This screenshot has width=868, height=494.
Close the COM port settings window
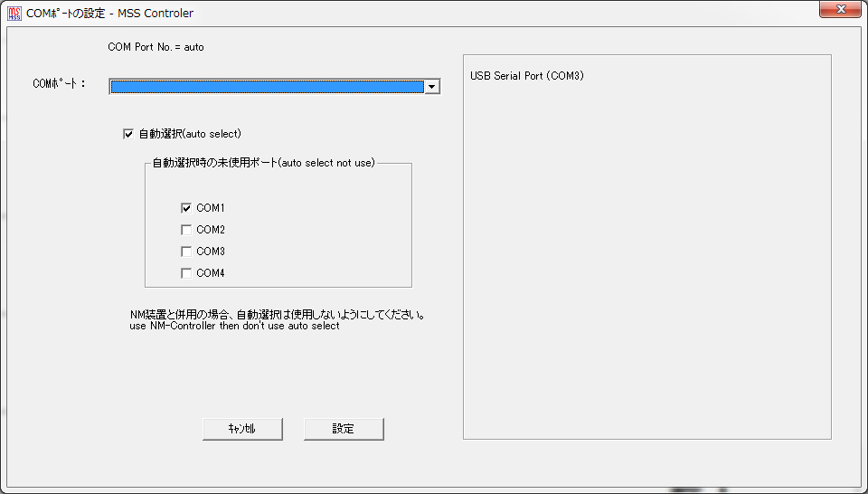(839, 10)
